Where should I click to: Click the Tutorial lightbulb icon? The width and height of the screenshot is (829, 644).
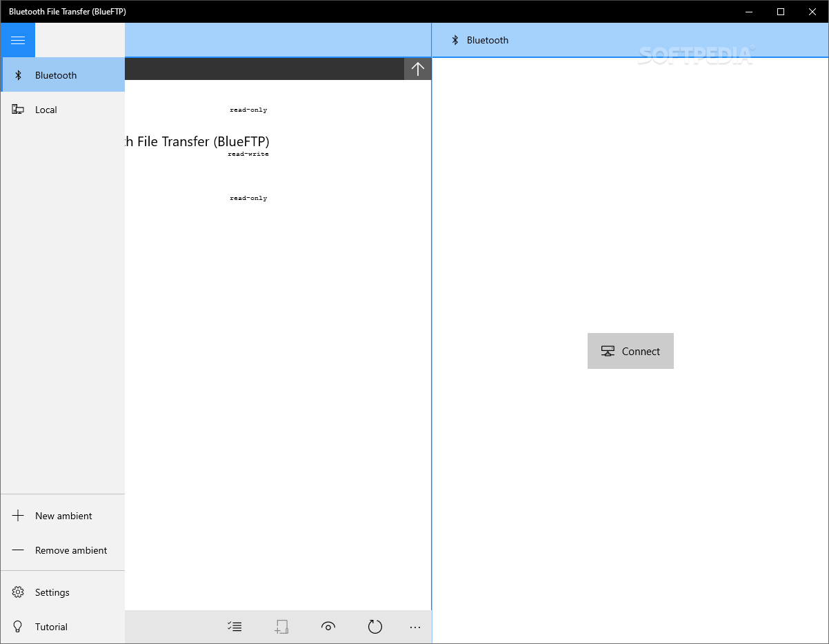18,627
